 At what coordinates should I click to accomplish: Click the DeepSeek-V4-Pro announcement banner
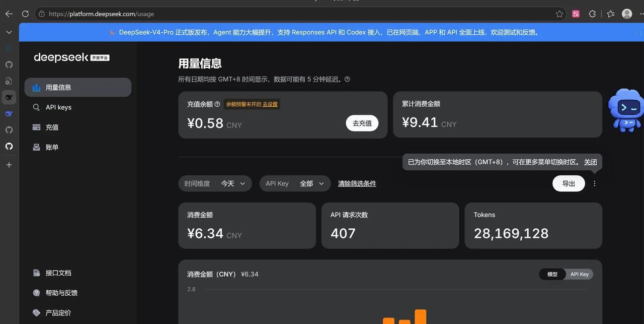click(x=332, y=32)
